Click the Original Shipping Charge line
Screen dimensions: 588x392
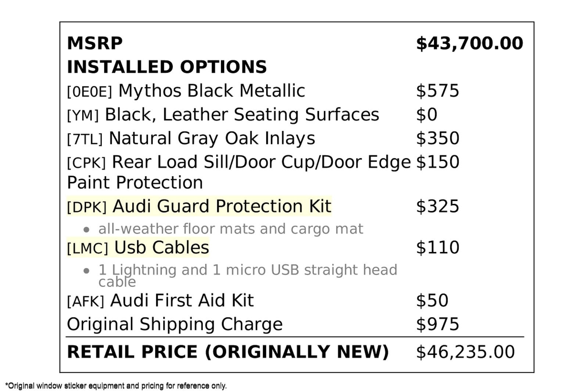coord(175,324)
